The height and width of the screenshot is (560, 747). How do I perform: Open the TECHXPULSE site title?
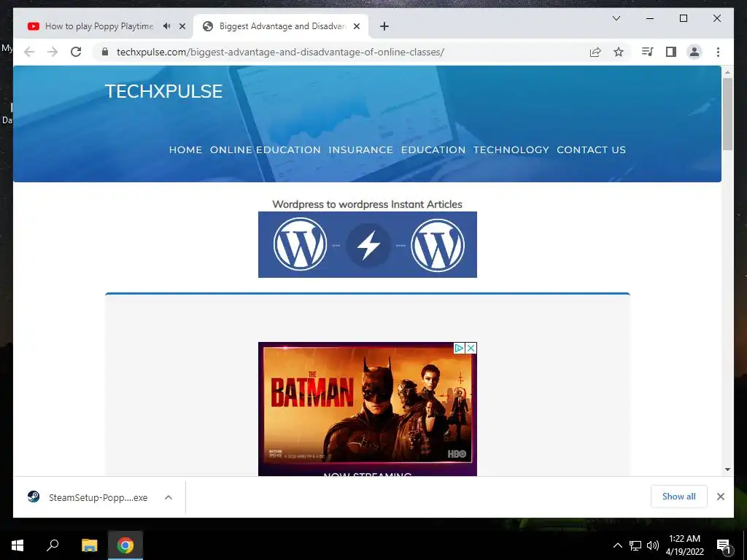[x=163, y=91]
